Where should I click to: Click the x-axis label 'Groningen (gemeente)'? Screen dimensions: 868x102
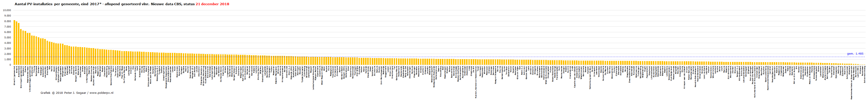(x=21, y=77)
